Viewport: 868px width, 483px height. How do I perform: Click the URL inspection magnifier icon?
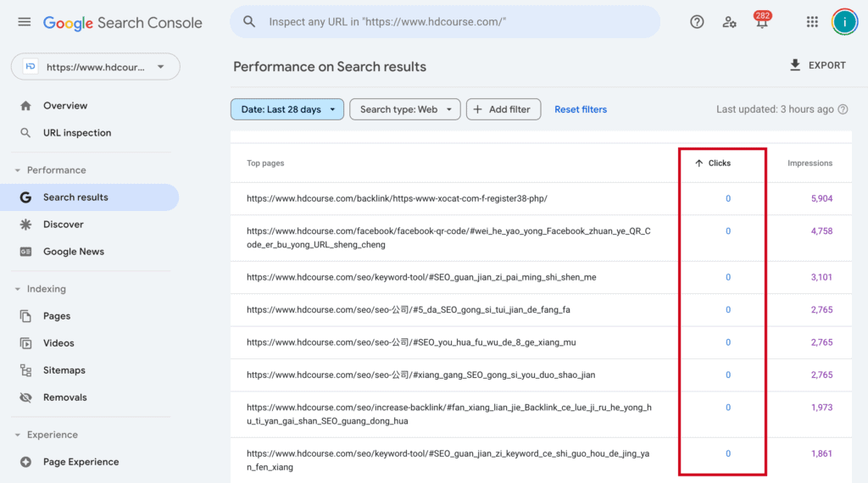coord(25,133)
